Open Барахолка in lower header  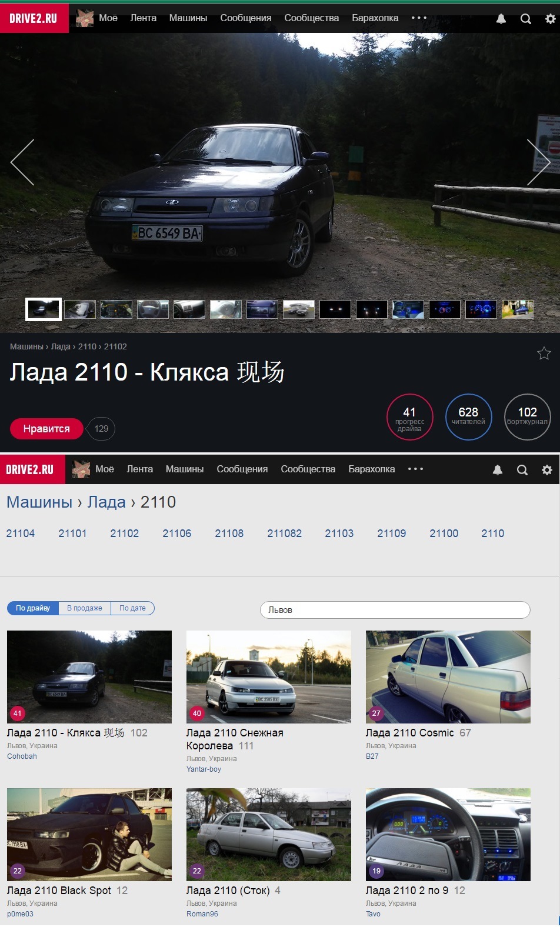pos(372,469)
